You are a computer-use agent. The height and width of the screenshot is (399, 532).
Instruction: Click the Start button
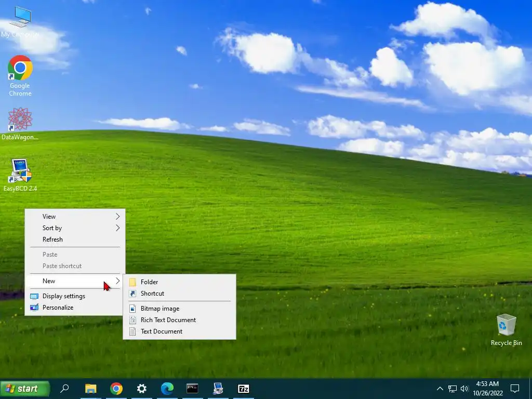(x=25, y=389)
